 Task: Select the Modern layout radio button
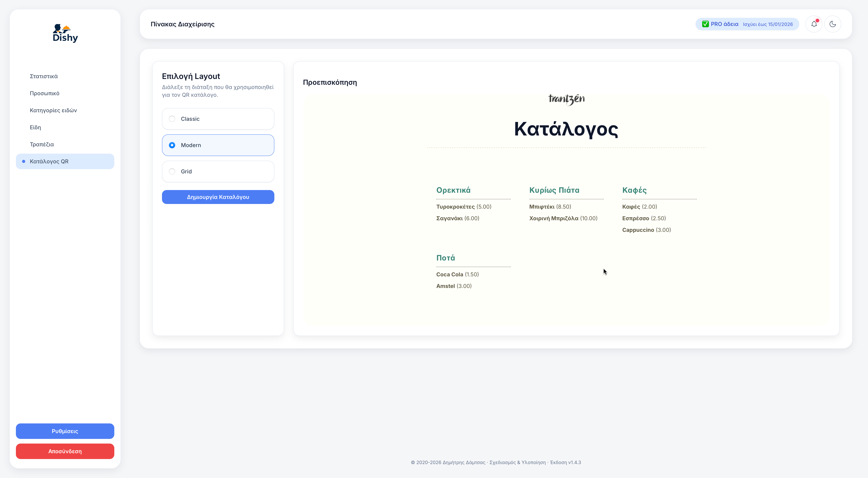[172, 145]
